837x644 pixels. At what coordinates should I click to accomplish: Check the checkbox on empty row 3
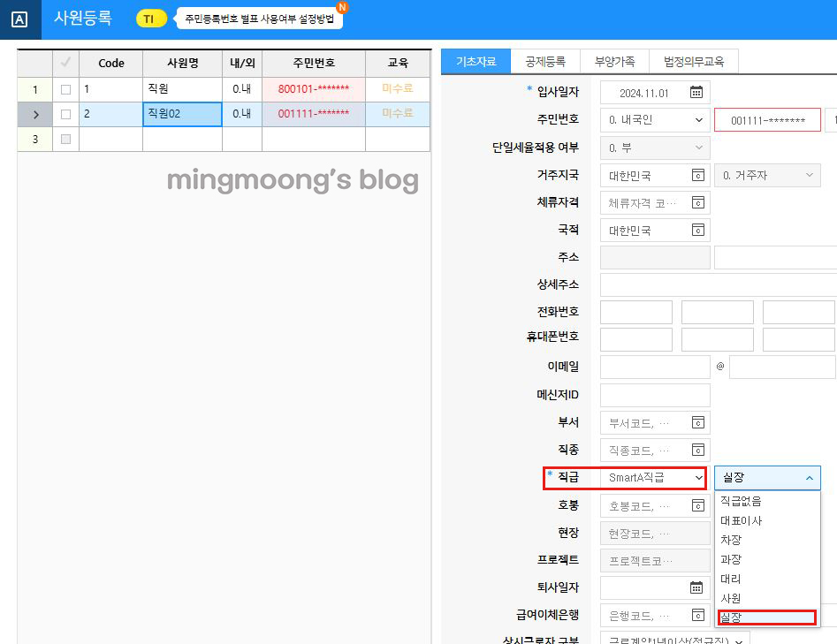66,138
